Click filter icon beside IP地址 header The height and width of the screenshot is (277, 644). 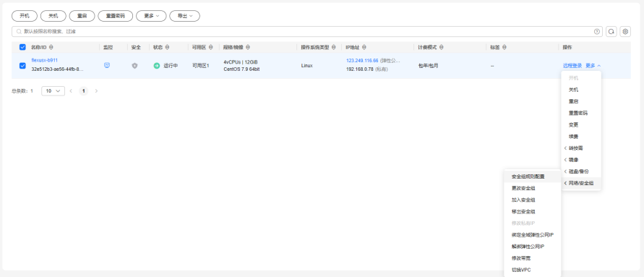(364, 47)
